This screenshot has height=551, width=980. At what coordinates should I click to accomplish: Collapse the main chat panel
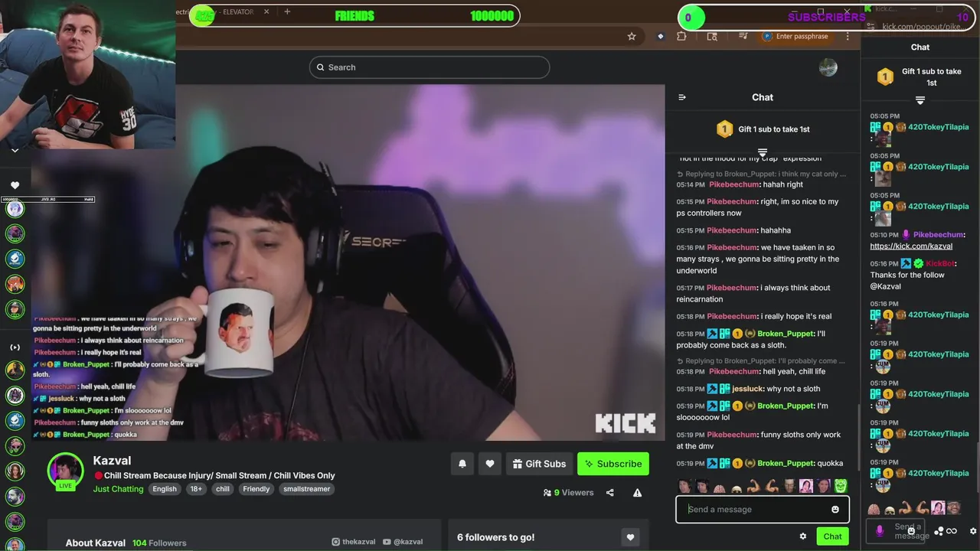pyautogui.click(x=682, y=97)
